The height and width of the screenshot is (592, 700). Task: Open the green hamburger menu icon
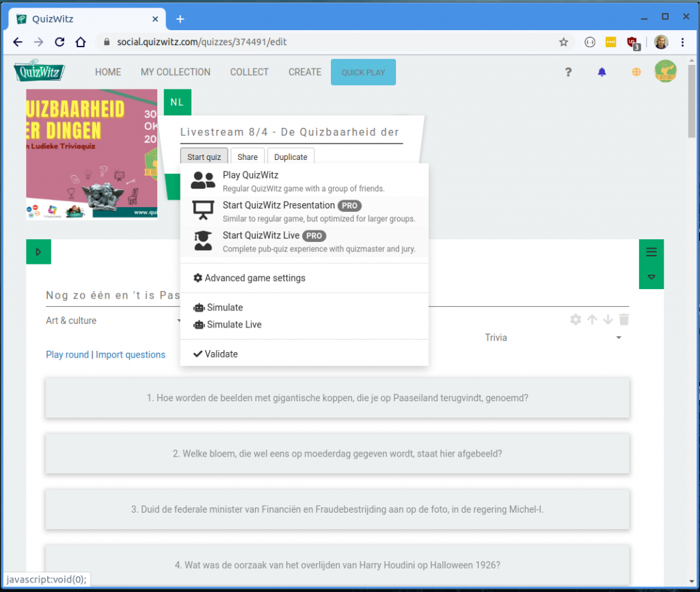pyautogui.click(x=651, y=252)
